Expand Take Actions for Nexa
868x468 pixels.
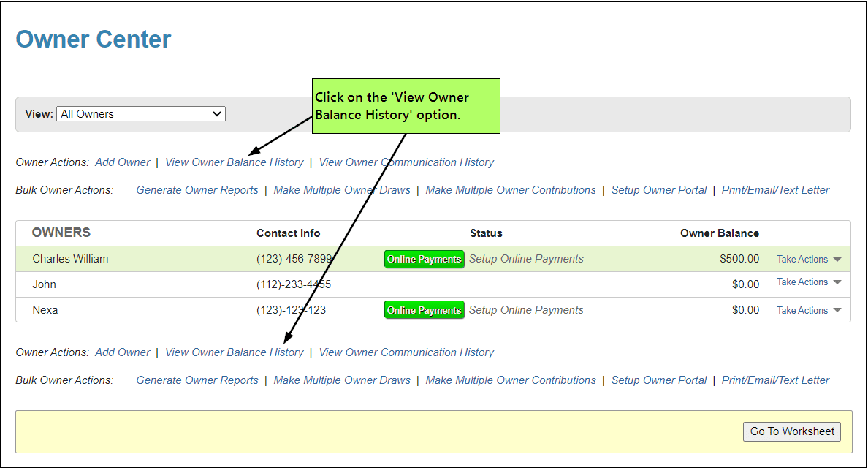[808, 311]
